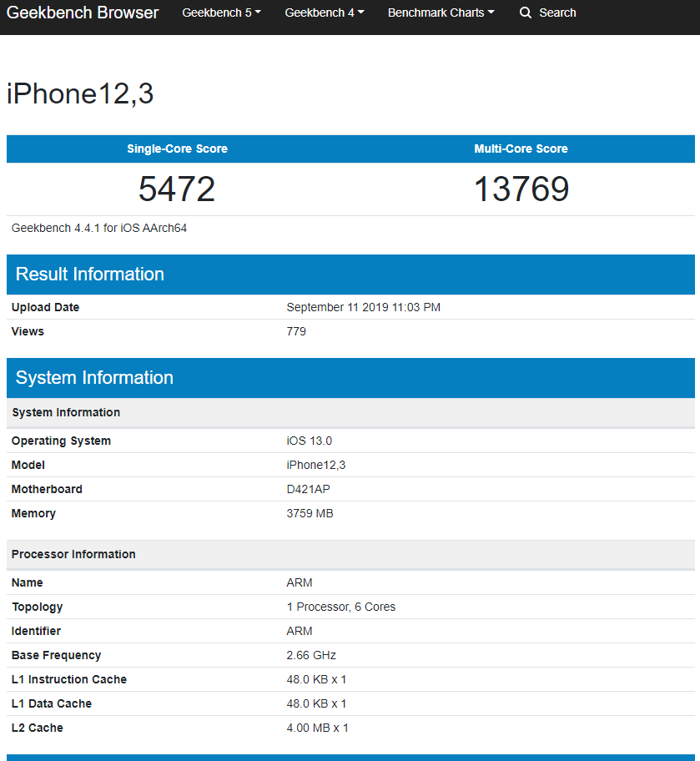Click the processor Name label
Screen dimensions: 700x761
click(x=28, y=582)
